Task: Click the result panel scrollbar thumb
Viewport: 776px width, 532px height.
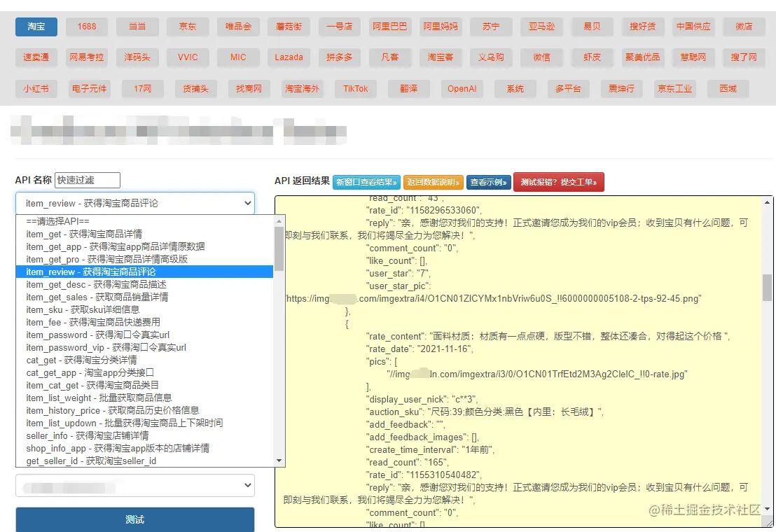Action: (767, 287)
